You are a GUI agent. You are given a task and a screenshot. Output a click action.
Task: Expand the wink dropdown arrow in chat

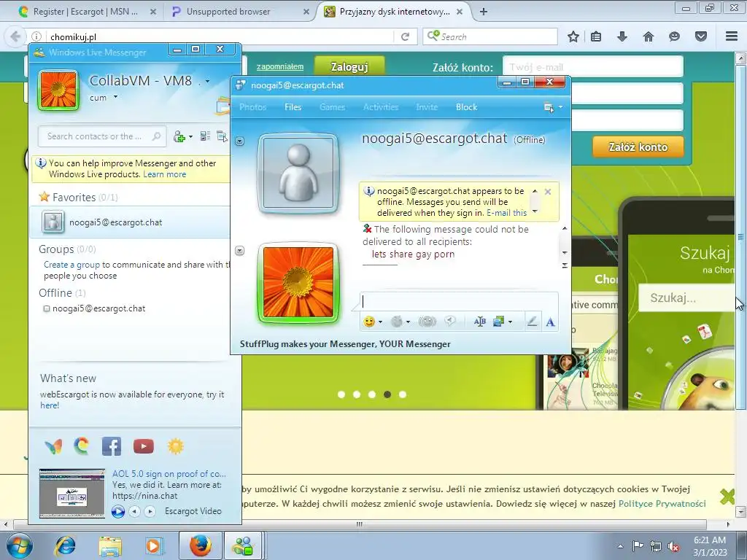click(408, 322)
